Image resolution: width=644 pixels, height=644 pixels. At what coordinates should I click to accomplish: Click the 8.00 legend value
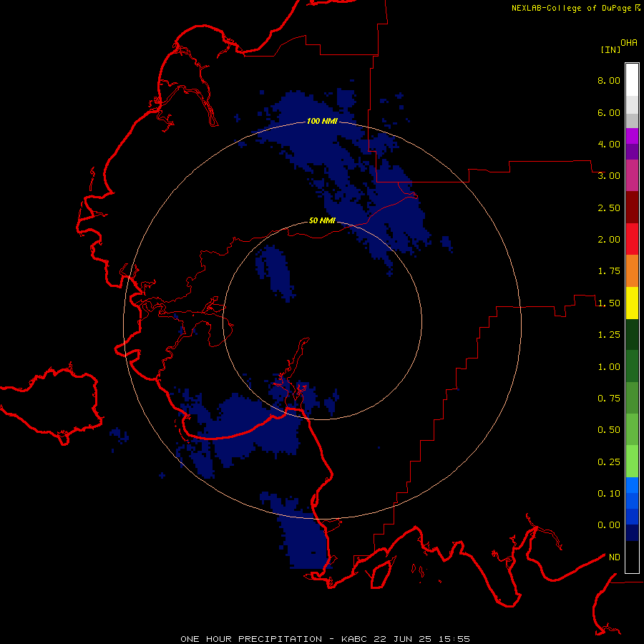click(x=609, y=80)
